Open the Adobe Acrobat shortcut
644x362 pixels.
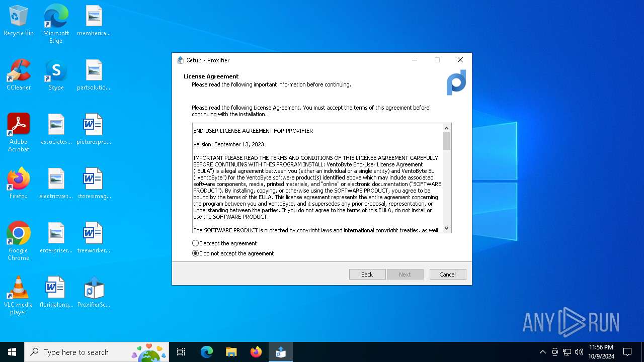point(19,132)
